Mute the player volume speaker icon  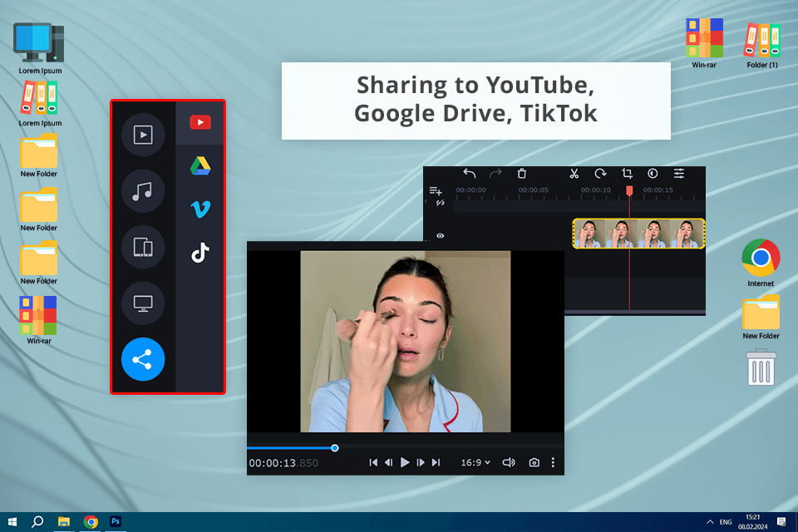(x=509, y=462)
